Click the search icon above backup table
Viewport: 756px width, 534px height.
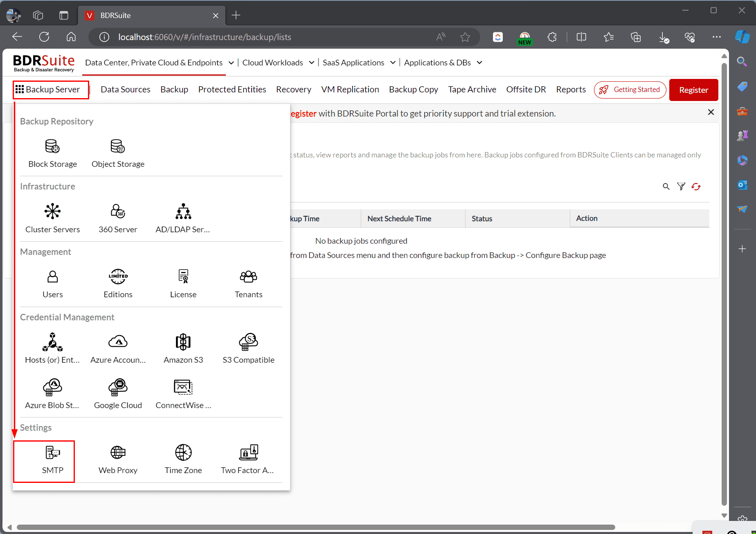(666, 186)
